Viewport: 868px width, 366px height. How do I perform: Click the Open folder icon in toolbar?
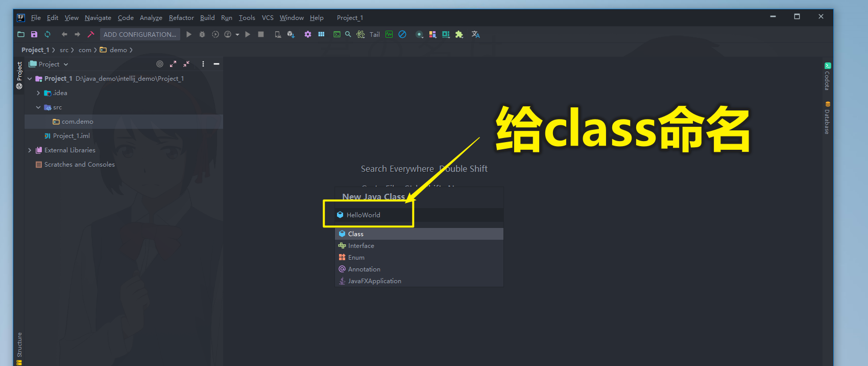click(x=21, y=34)
